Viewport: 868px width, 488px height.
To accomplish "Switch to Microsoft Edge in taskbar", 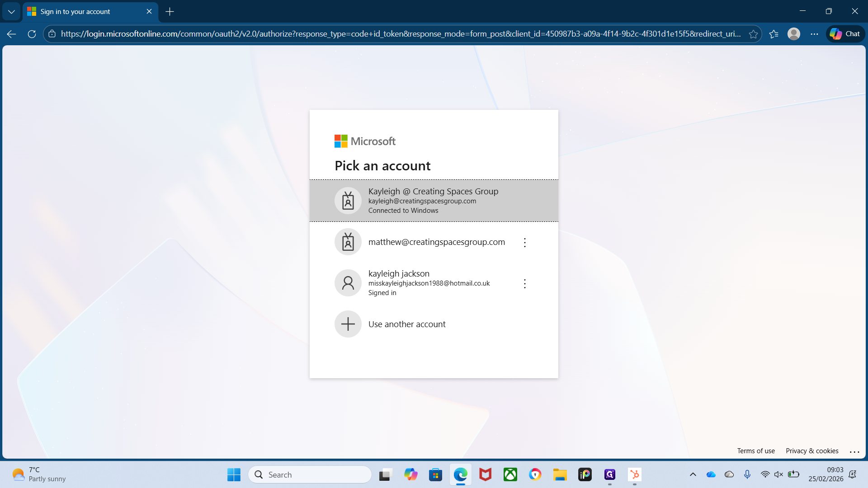I will coord(460,474).
